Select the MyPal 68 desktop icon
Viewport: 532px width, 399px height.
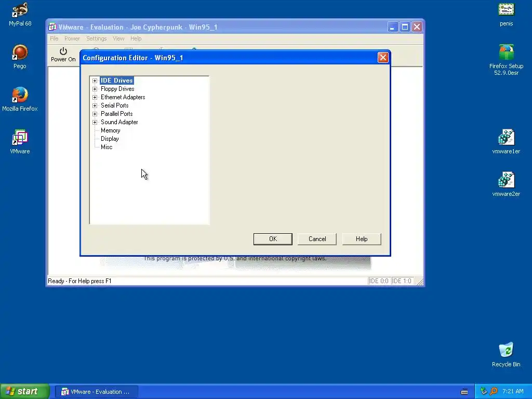20,15
